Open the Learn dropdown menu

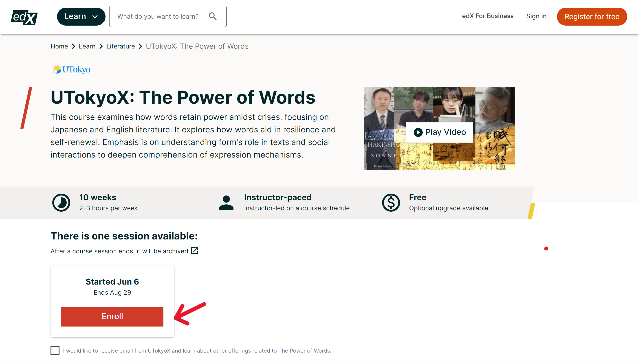pyautogui.click(x=81, y=17)
